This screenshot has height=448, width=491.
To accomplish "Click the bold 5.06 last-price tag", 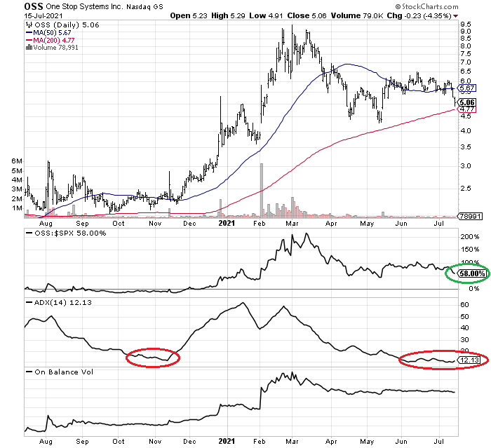I will (467, 102).
